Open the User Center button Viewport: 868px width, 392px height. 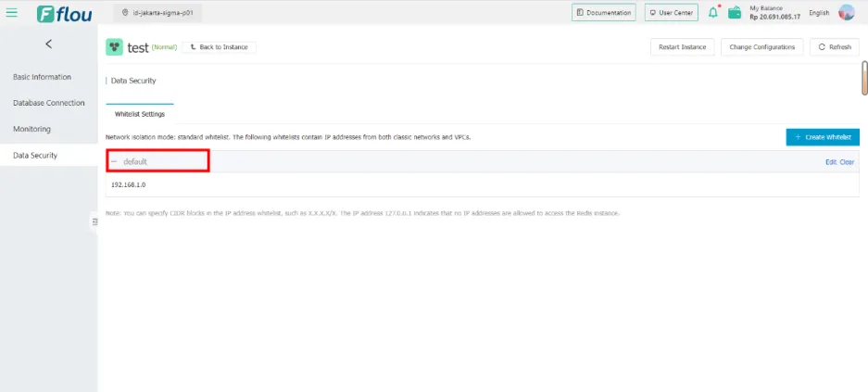[672, 13]
